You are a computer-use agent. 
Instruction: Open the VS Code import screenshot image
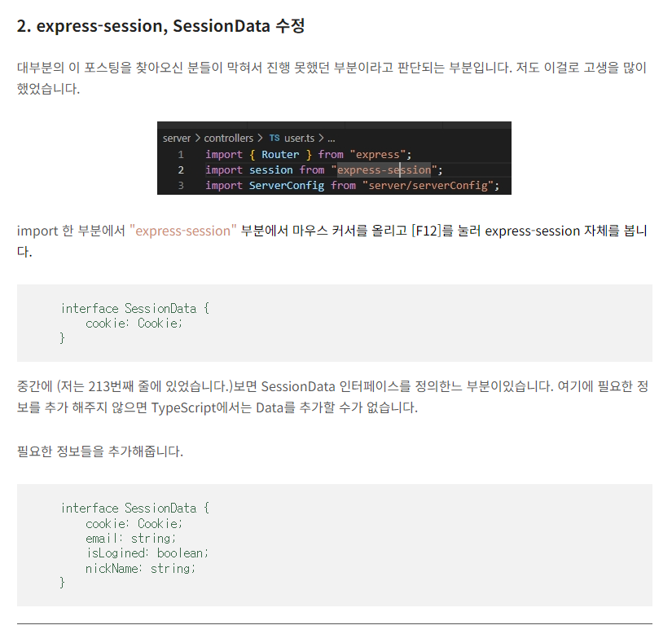pyautogui.click(x=334, y=158)
